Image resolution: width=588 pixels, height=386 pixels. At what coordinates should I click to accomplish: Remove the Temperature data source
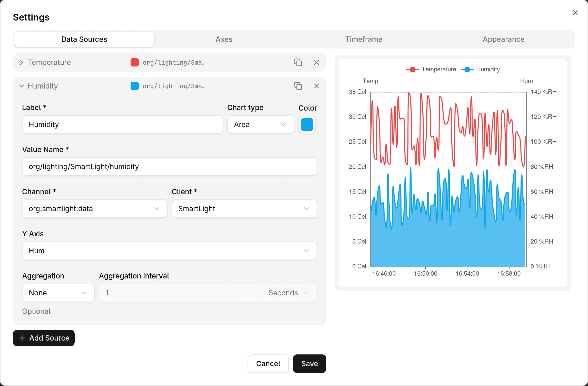tap(316, 62)
